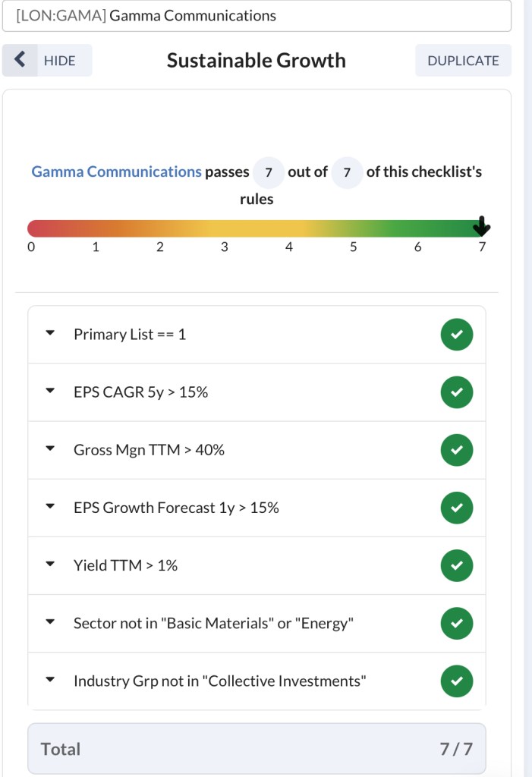
Task: Expand the Sector not in Basic Materials rule
Action: point(51,622)
